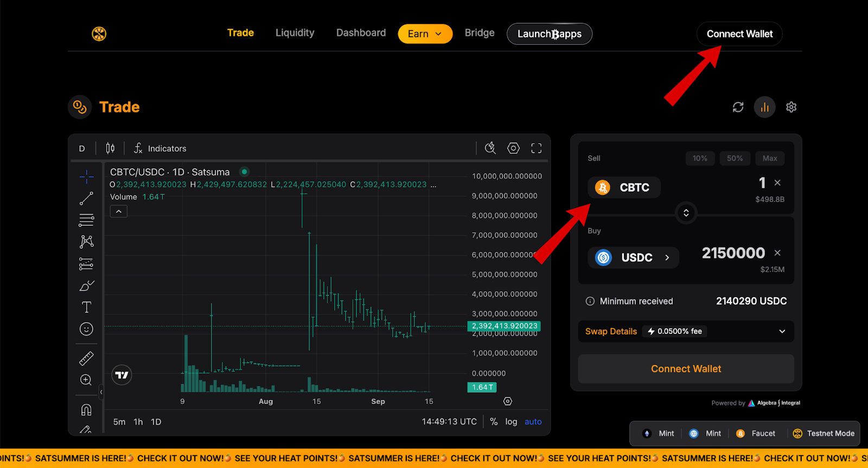868x468 pixels.
Task: Switch to 1h timeframe
Action: (x=138, y=422)
